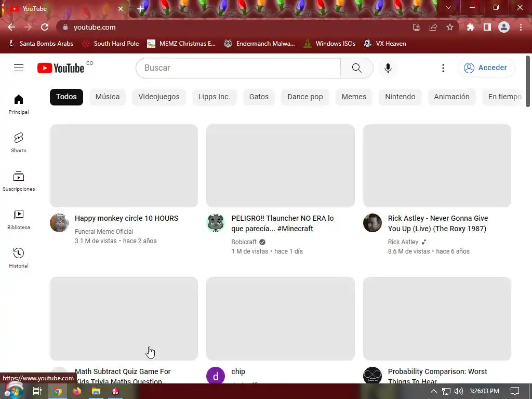Go to Principal home in sidebar
This screenshot has width=532, height=399.
click(19, 104)
